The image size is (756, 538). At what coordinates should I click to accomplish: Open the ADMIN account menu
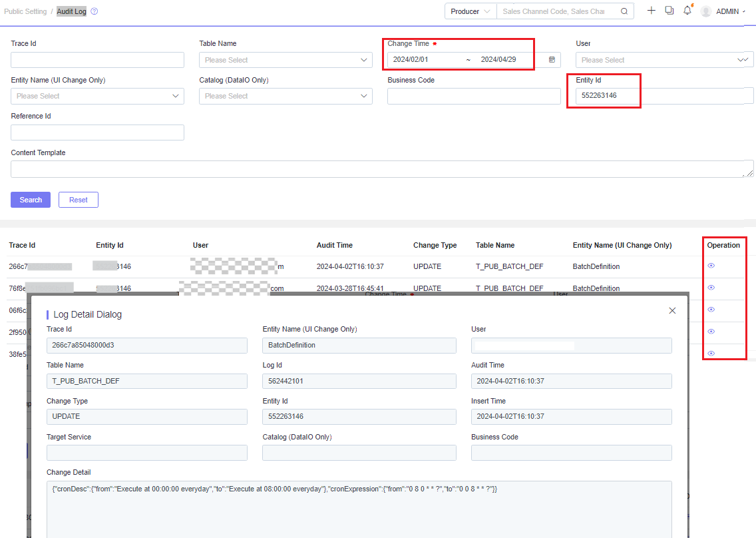[731, 11]
